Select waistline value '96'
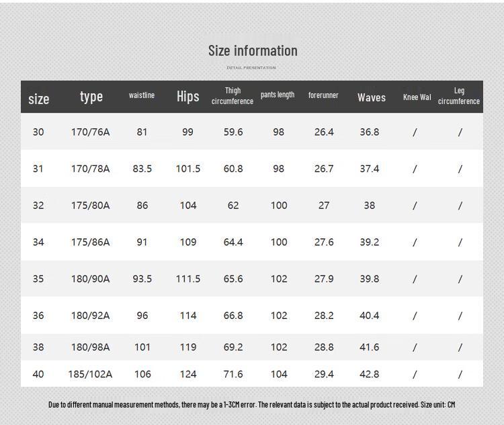 tap(142, 316)
